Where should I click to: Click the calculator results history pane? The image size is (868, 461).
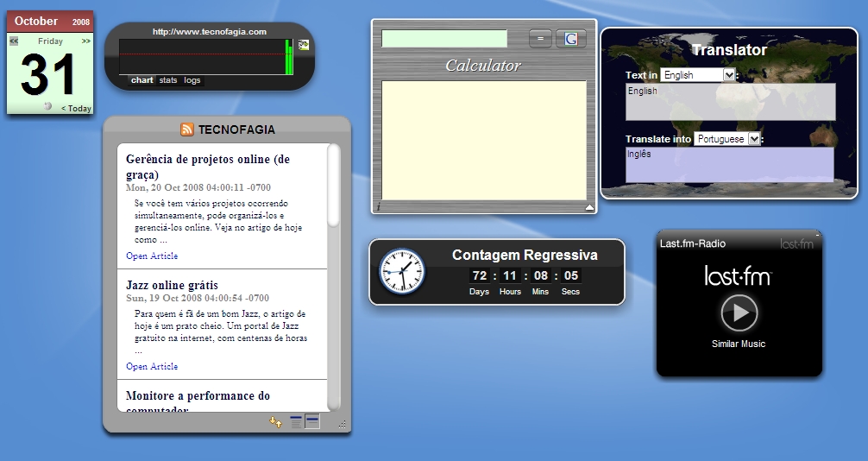pos(484,140)
